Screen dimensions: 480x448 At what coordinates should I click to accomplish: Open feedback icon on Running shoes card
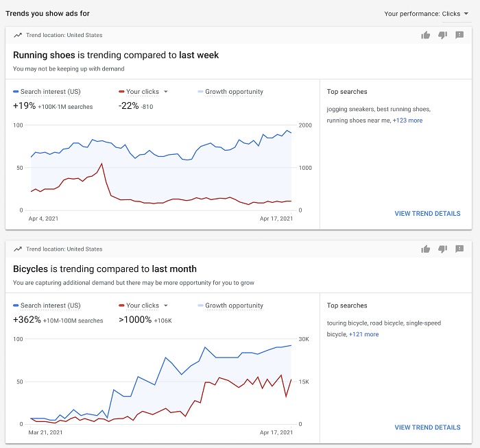(459, 35)
